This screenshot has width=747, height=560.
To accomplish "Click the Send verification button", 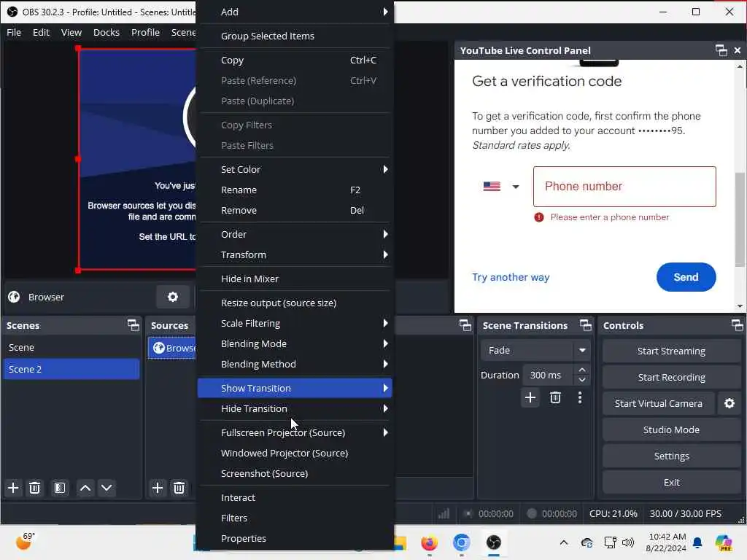I will tap(686, 277).
